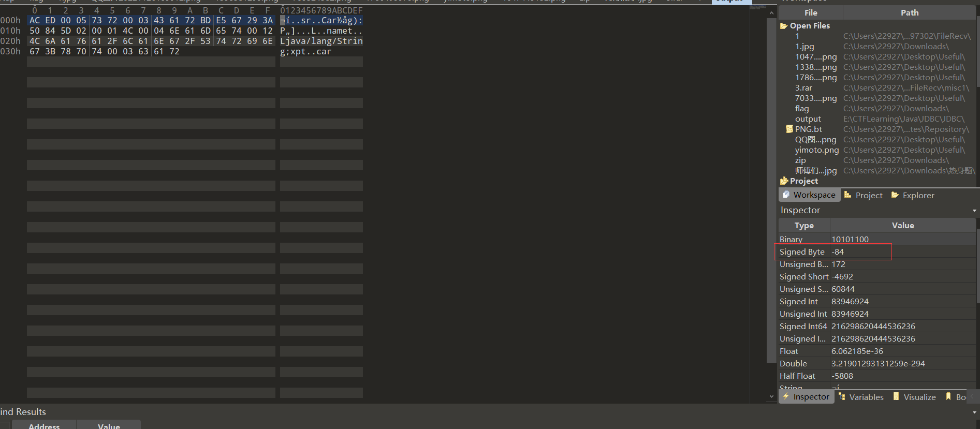This screenshot has width=980, height=429.
Task: Click the Float value '6.062185e-36'
Action: coord(857,351)
